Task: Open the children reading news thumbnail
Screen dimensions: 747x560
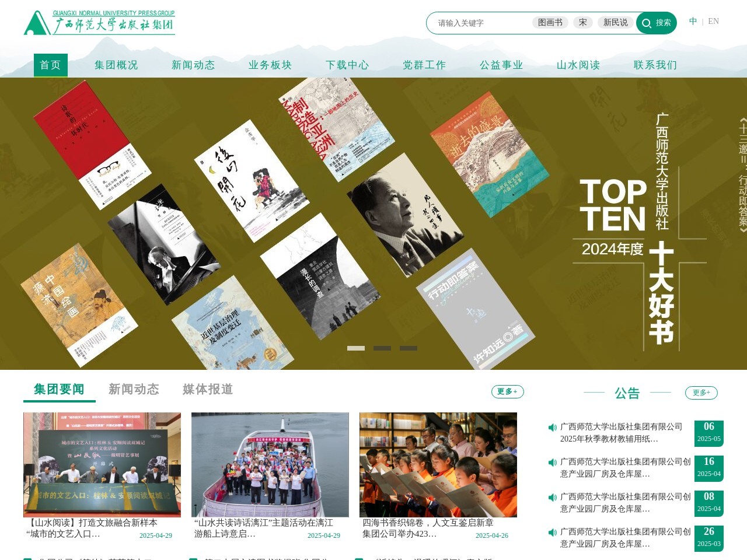Action: click(438, 465)
